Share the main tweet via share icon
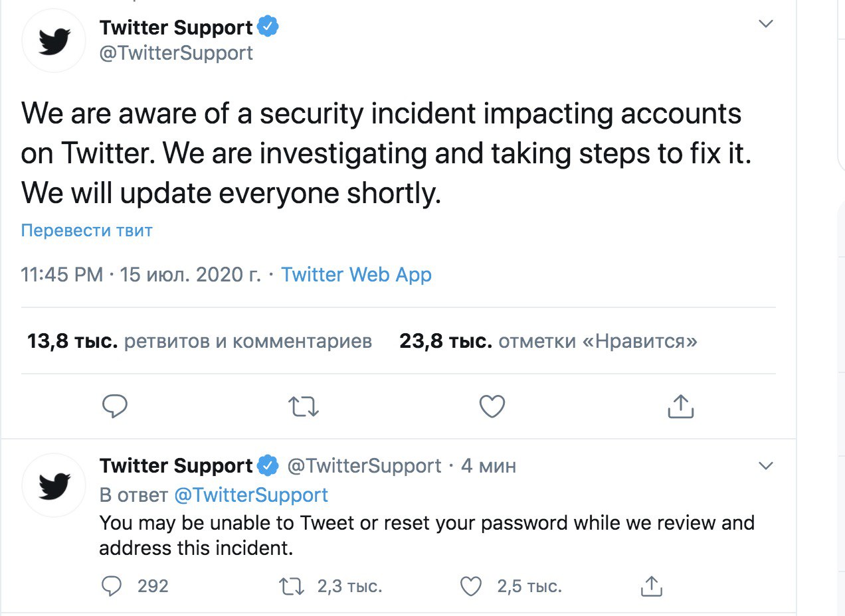 680,406
